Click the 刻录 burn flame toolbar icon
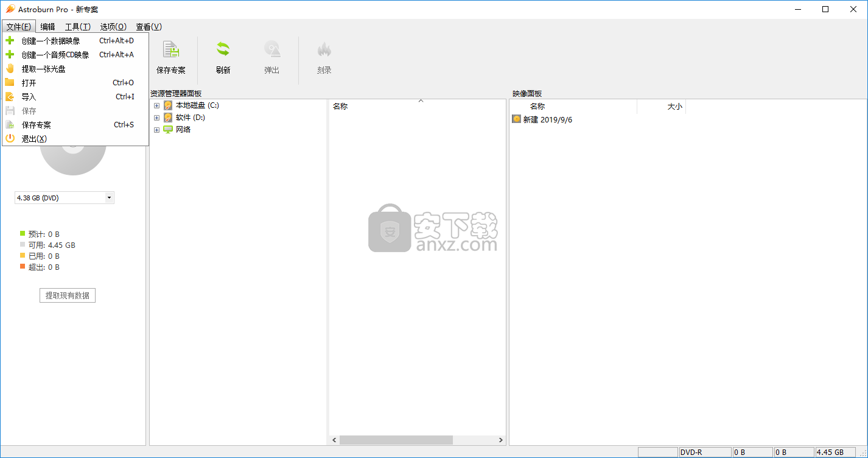Viewport: 868px width, 458px height. pyautogui.click(x=324, y=50)
